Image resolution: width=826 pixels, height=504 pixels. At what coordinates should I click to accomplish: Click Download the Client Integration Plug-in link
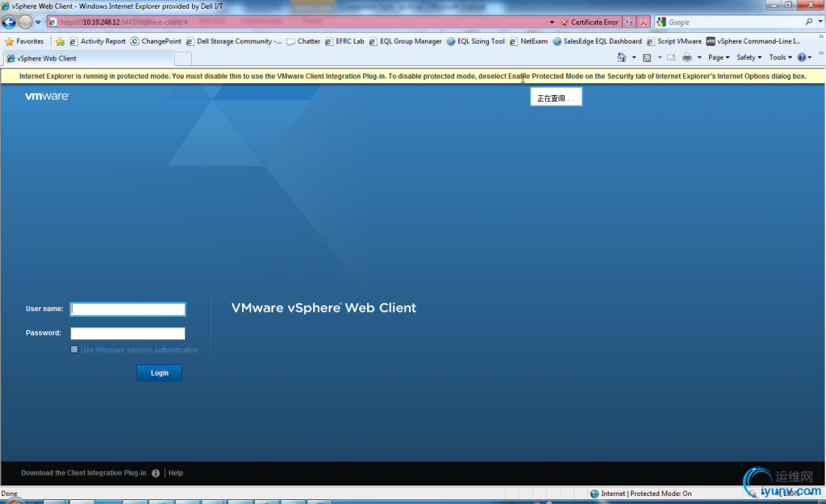(84, 473)
